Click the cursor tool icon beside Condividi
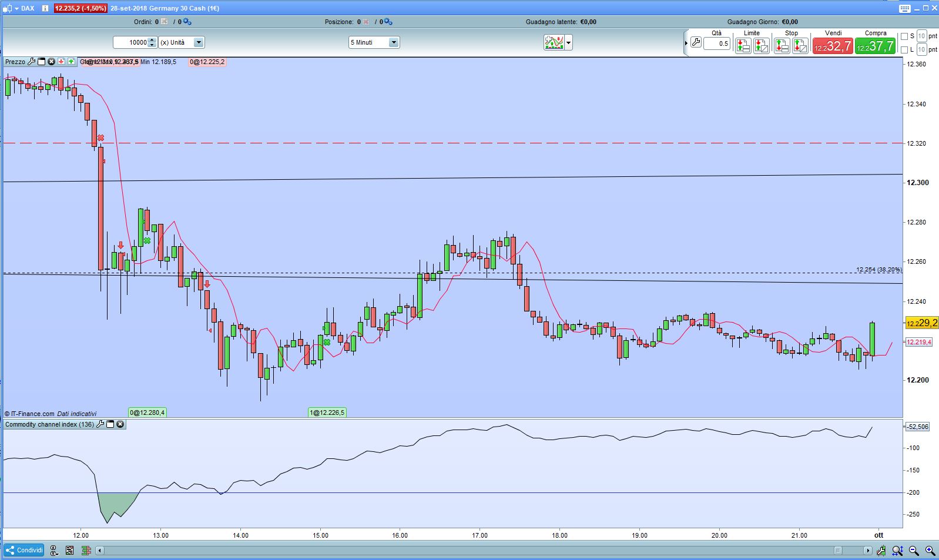939x560 pixels. (x=54, y=551)
